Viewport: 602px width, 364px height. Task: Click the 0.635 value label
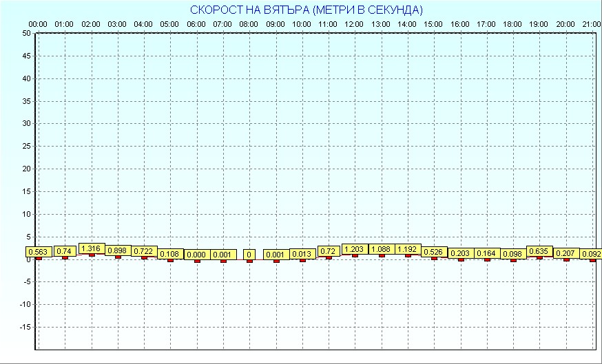pos(539,251)
